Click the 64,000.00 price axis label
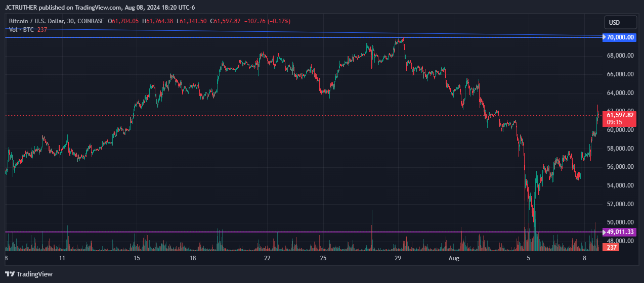 click(x=620, y=93)
